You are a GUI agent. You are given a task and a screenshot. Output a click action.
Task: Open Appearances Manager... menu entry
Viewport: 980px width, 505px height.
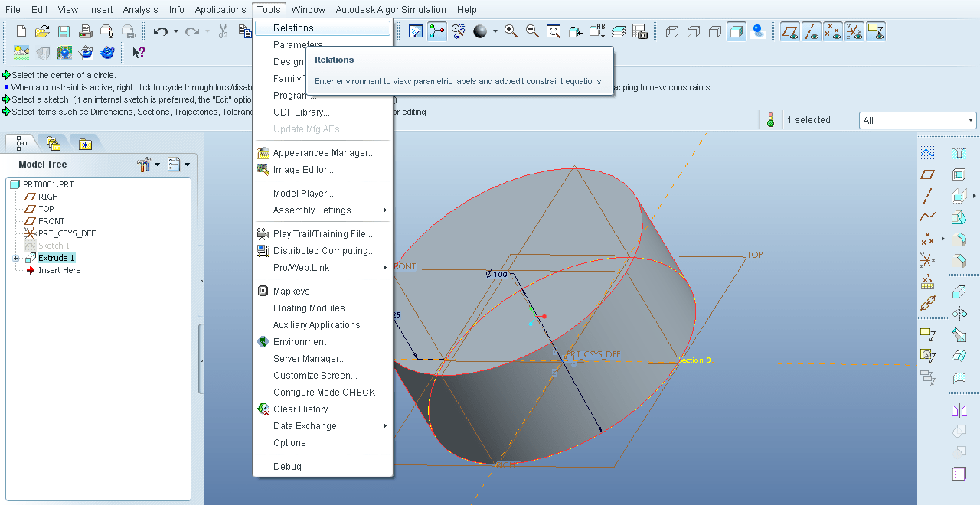322,153
